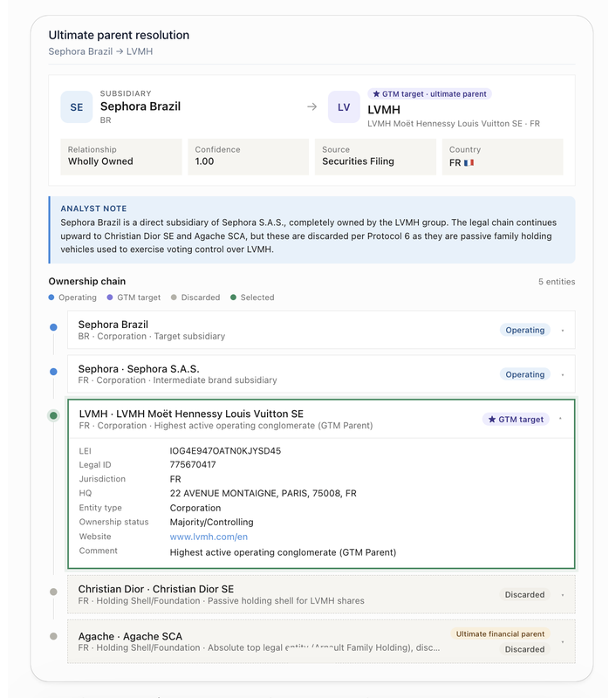Click the blue timeline dot for Sephora S.A.S.
The image size is (616, 698).
(53, 372)
